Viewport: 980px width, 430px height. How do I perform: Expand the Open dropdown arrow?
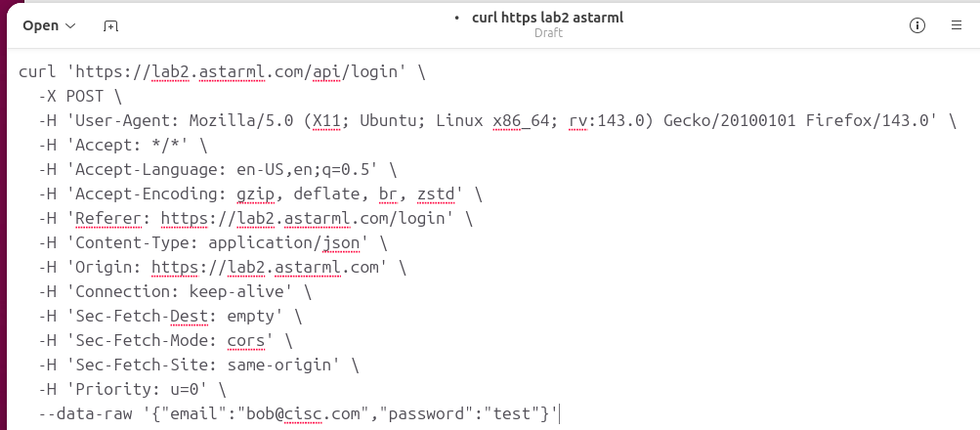coord(70,25)
